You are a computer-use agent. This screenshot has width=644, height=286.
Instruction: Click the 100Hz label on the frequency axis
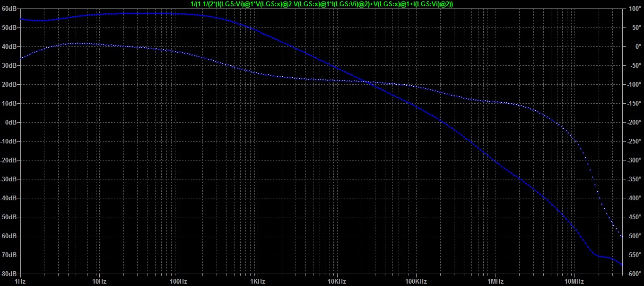coord(178,281)
